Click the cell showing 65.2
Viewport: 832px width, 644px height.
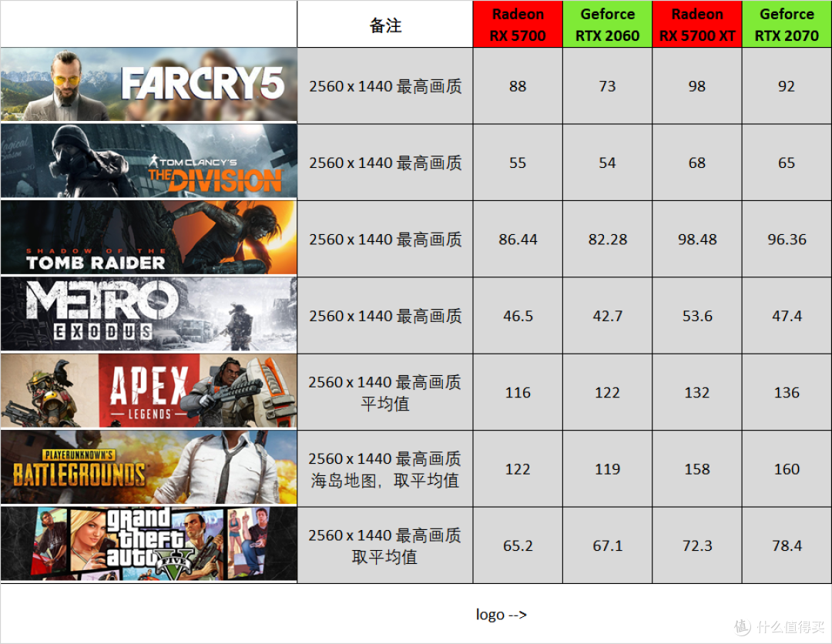[x=518, y=545]
